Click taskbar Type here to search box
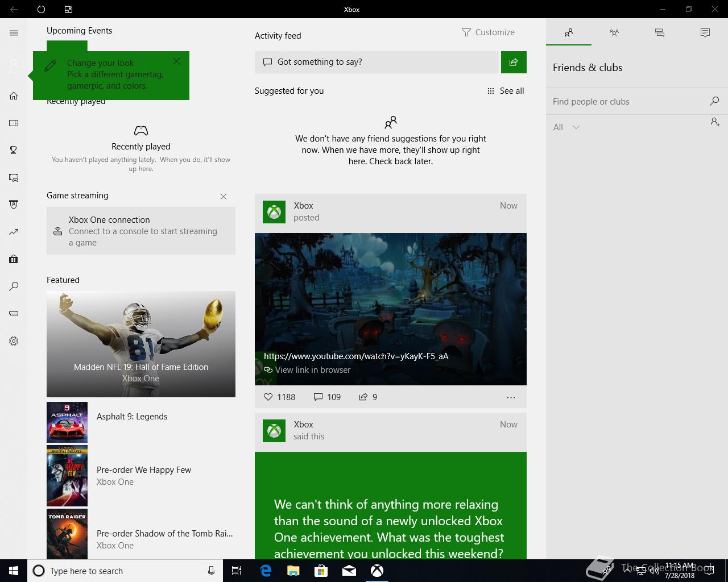This screenshot has height=582, width=728. tap(125, 571)
